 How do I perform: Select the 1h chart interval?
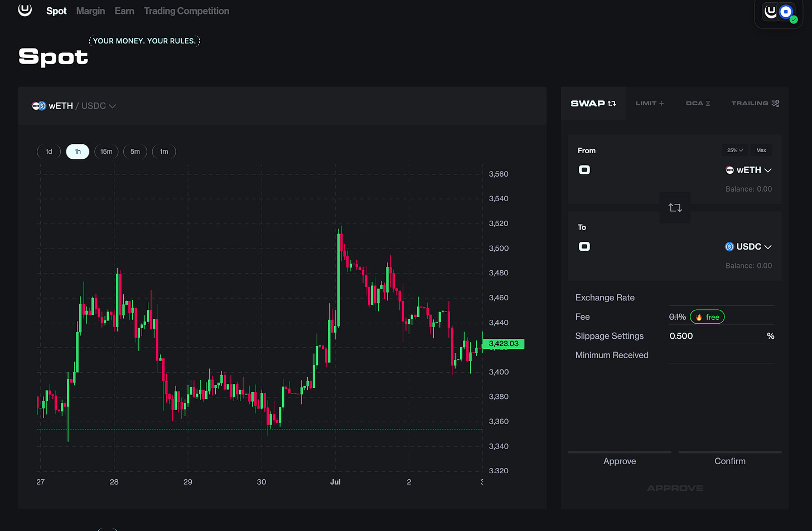[x=78, y=152]
